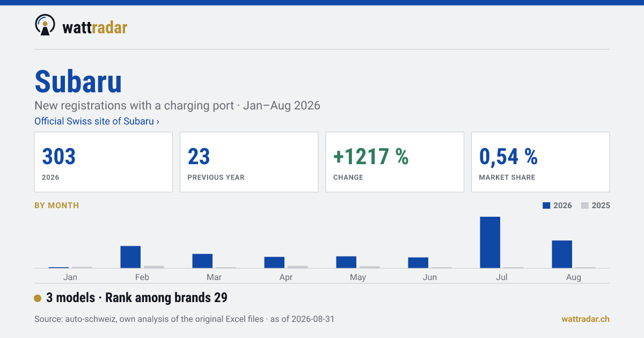The image size is (644, 338).
Task: Click the blue July 2026 bar
Action: (490, 243)
